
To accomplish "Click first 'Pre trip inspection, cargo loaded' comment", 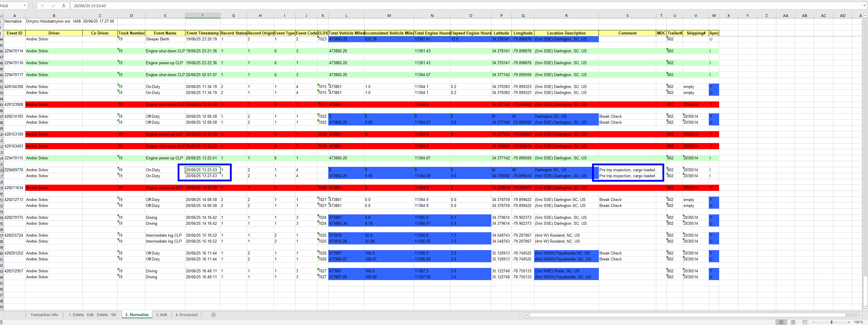I will click(x=627, y=170).
